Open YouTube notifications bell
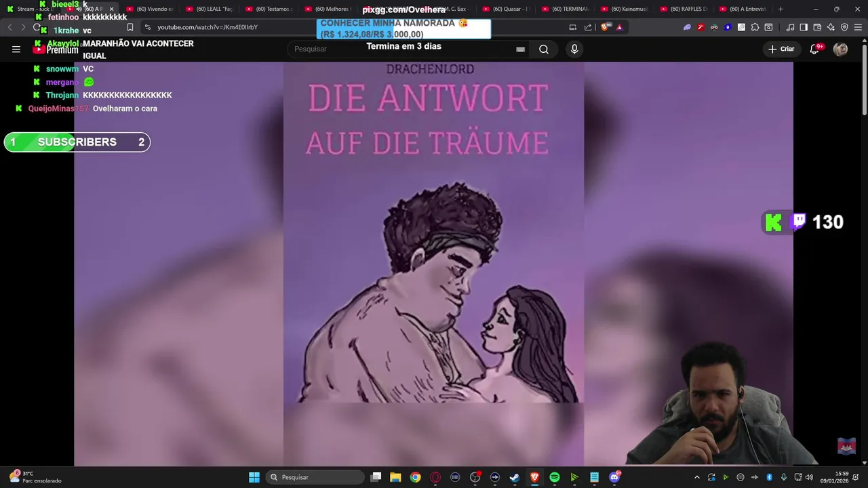868x488 pixels. (814, 49)
